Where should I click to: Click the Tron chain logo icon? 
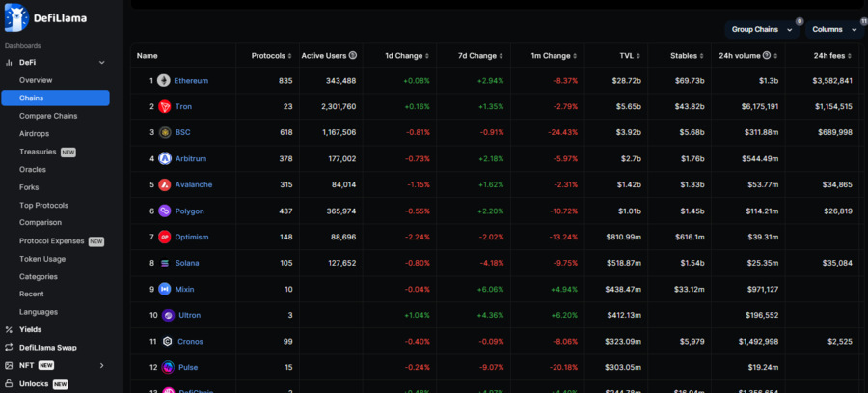pyautogui.click(x=164, y=106)
